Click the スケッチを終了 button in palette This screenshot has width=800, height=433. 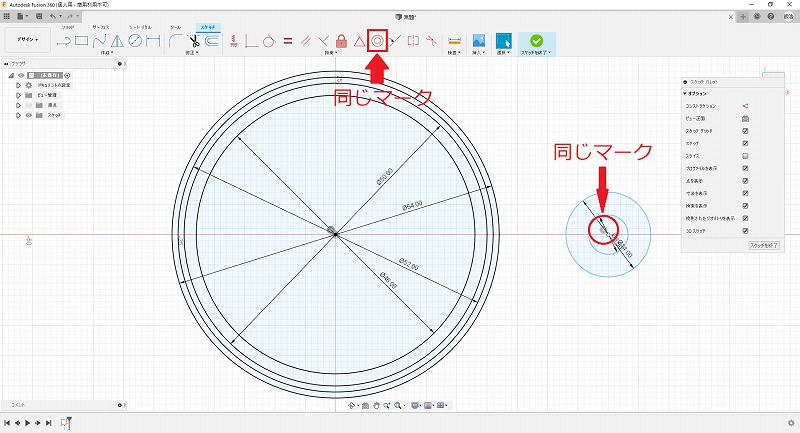pyautogui.click(x=764, y=245)
